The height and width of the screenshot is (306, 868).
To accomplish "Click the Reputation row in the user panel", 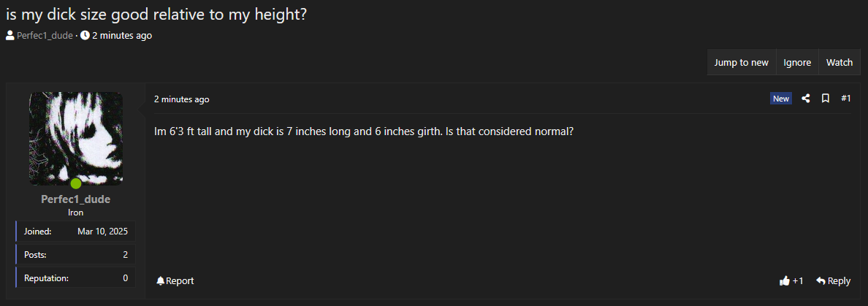I will [76, 278].
